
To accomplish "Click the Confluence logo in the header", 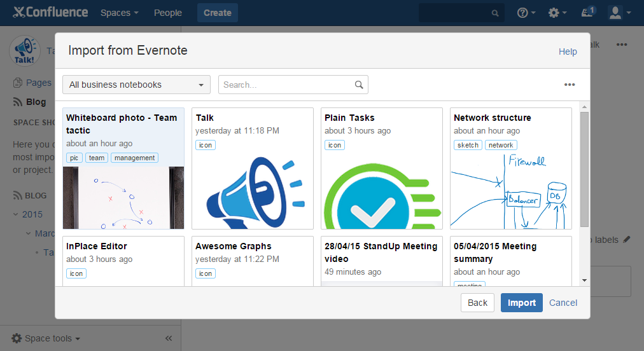I will pyautogui.click(x=51, y=12).
